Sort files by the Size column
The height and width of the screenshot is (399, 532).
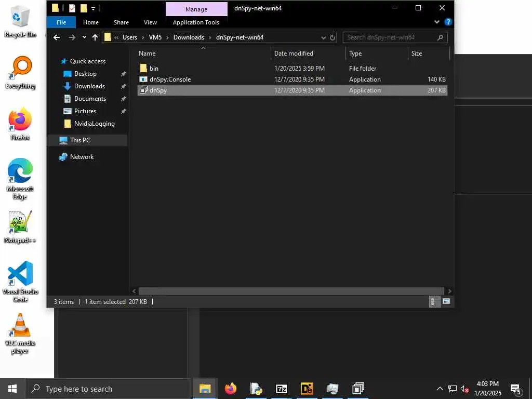point(429,54)
